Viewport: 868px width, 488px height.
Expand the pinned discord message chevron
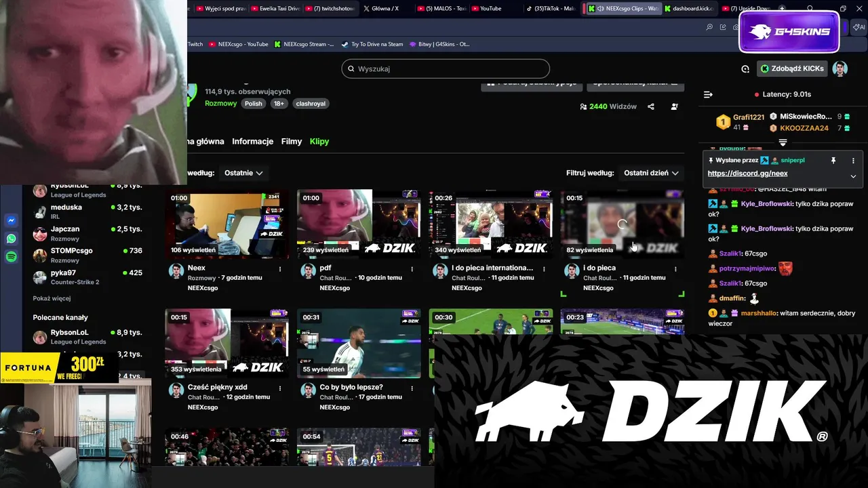pos(853,176)
